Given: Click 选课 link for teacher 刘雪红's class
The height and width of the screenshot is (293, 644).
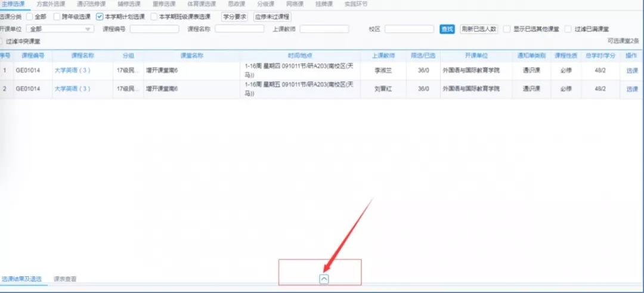Looking at the screenshot, I should tap(631, 89).
